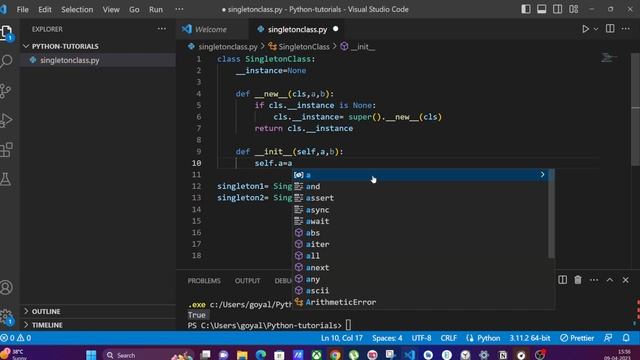Choose 'abs' function suggestion
Viewport: 640px width, 360px height.
[x=420, y=233]
